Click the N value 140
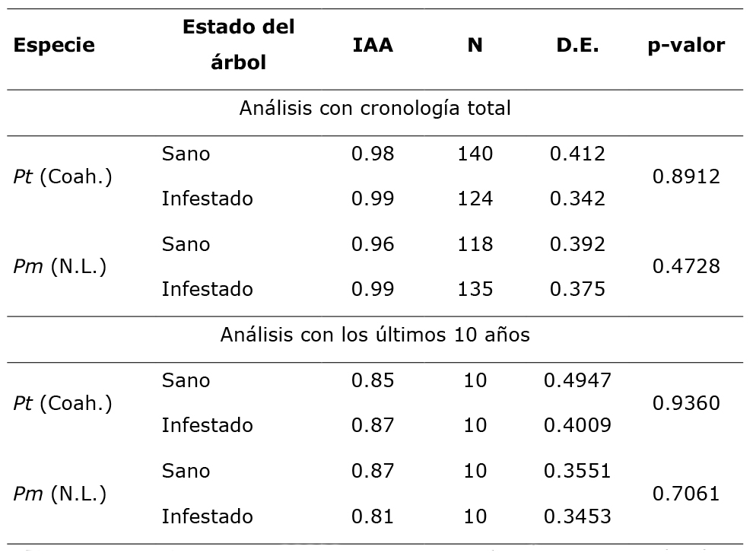The height and width of the screenshot is (556, 756). (x=475, y=154)
